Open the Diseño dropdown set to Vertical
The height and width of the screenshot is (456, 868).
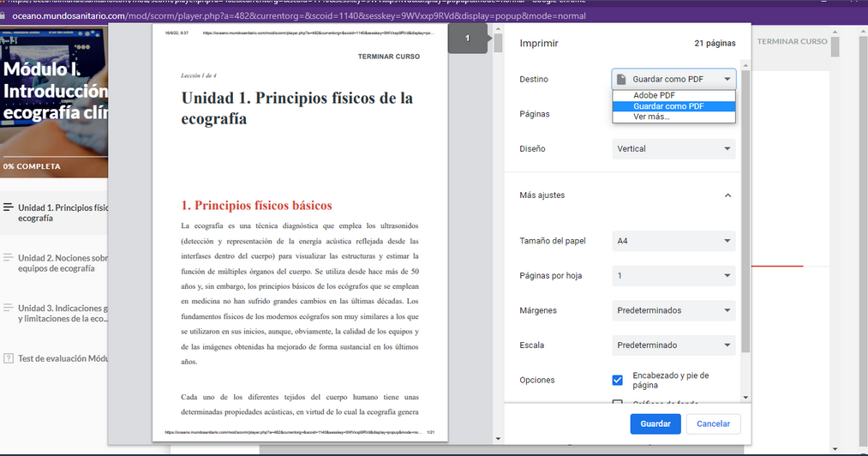673,148
